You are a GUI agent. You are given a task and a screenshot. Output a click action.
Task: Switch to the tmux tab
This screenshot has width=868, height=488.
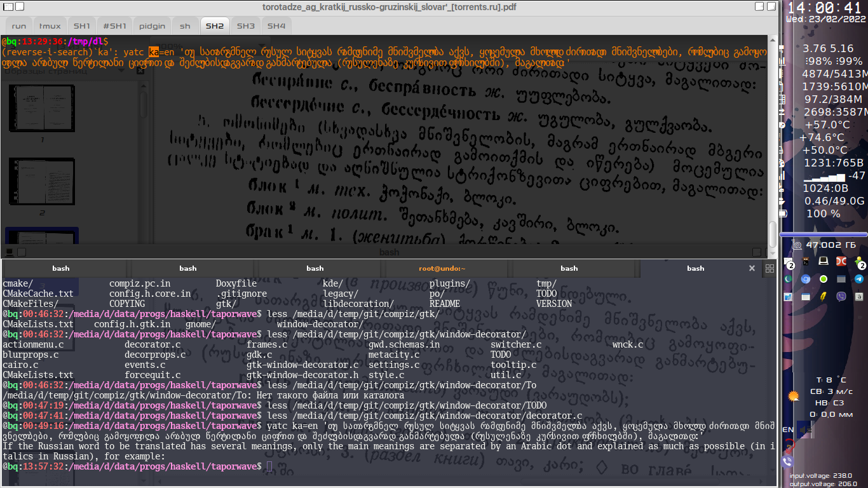coord(50,26)
